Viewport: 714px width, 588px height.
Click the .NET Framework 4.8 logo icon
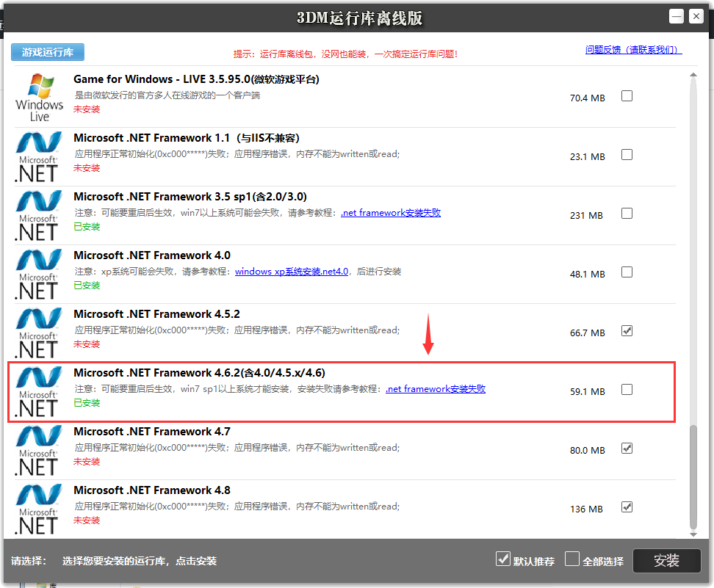(39, 509)
